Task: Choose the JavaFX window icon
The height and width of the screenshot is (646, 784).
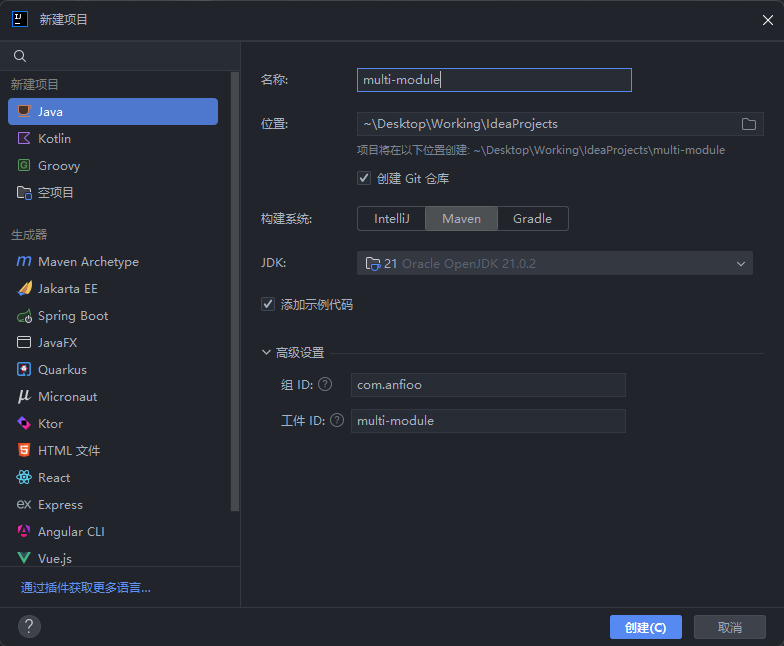Action: tap(24, 342)
